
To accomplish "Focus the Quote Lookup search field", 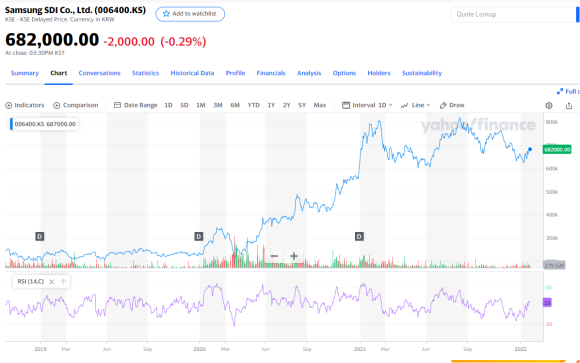I will pos(513,14).
